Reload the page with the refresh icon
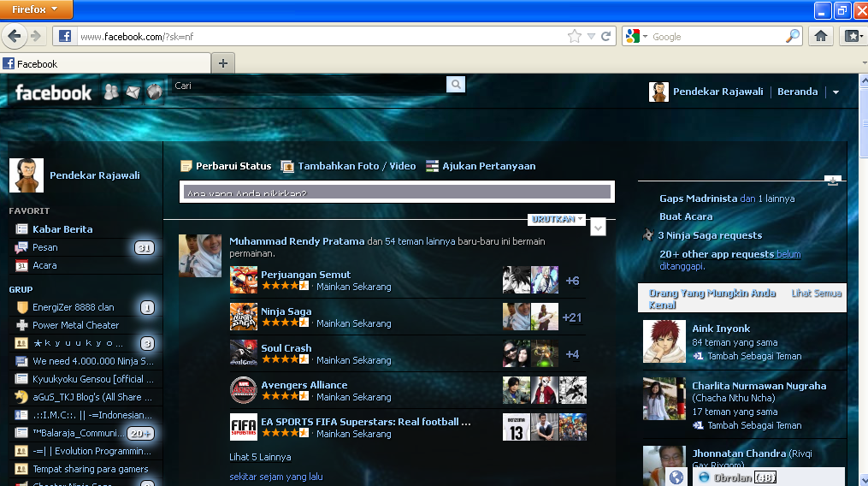 (x=606, y=37)
